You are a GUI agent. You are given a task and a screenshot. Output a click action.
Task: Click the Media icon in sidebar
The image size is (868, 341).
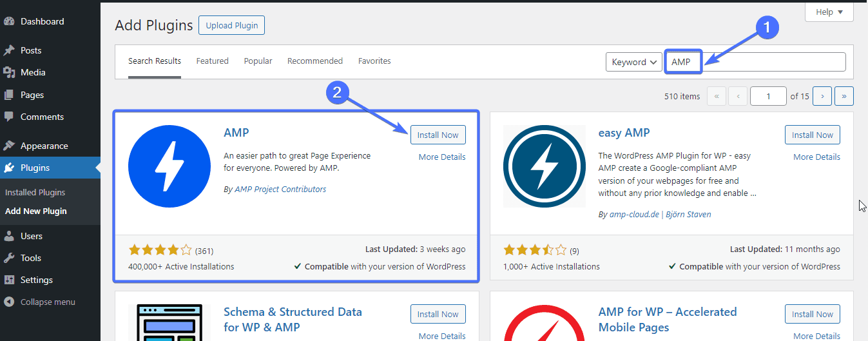pos(9,72)
